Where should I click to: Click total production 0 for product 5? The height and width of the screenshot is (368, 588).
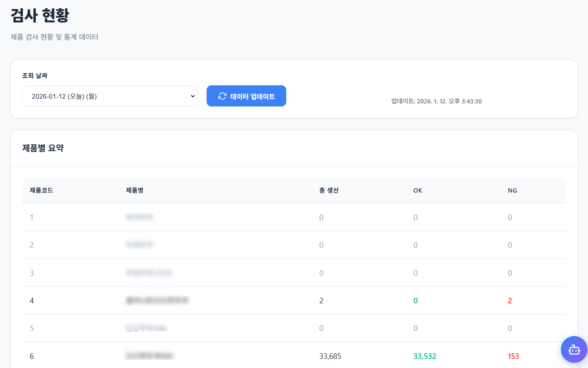point(321,328)
